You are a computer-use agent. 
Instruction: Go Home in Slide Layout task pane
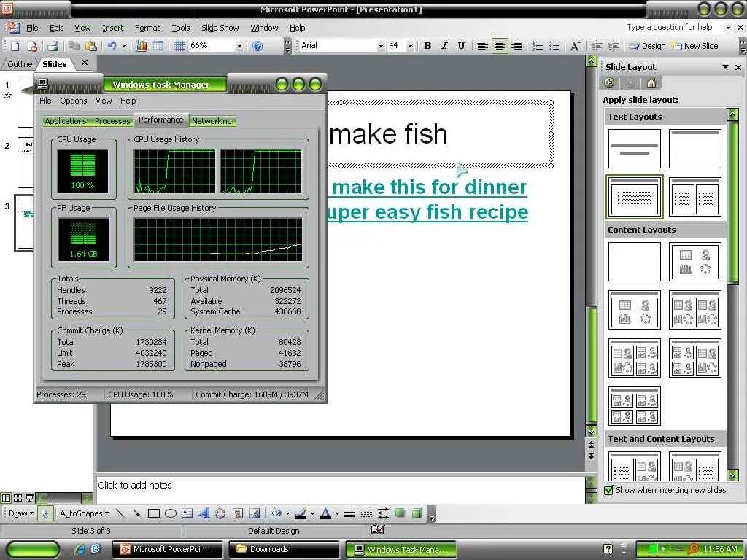tap(651, 83)
